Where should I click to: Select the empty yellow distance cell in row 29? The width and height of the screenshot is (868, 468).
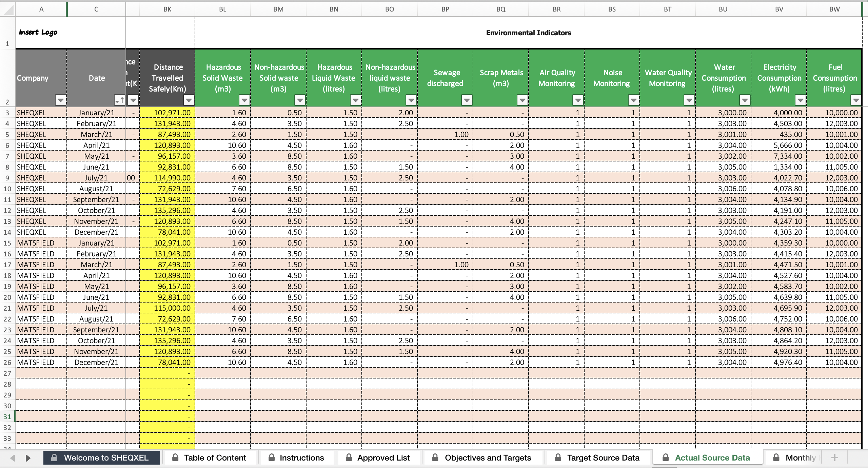(x=167, y=395)
